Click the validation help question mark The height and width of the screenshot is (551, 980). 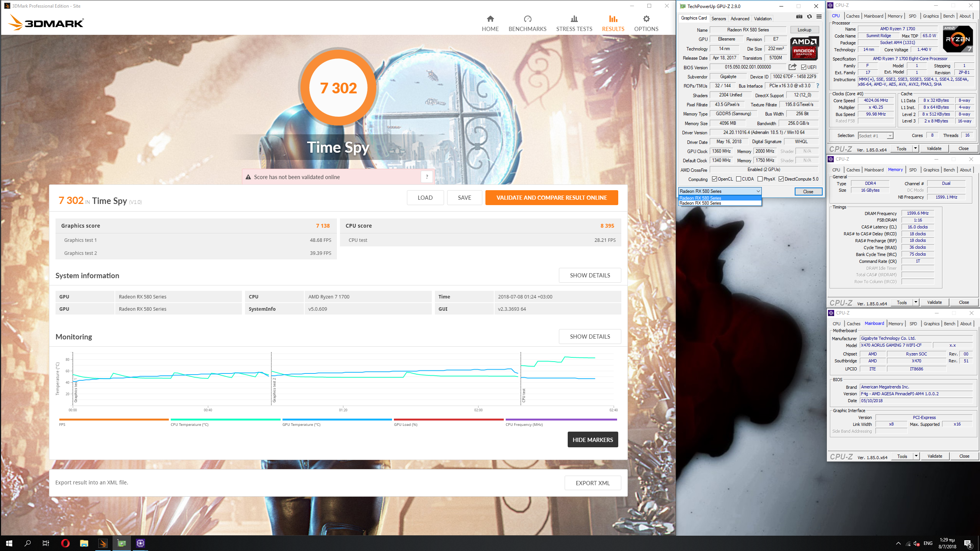coord(427,177)
